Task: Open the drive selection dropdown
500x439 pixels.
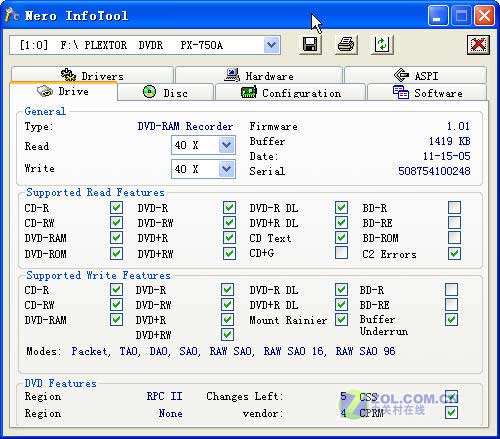Action: 272,45
